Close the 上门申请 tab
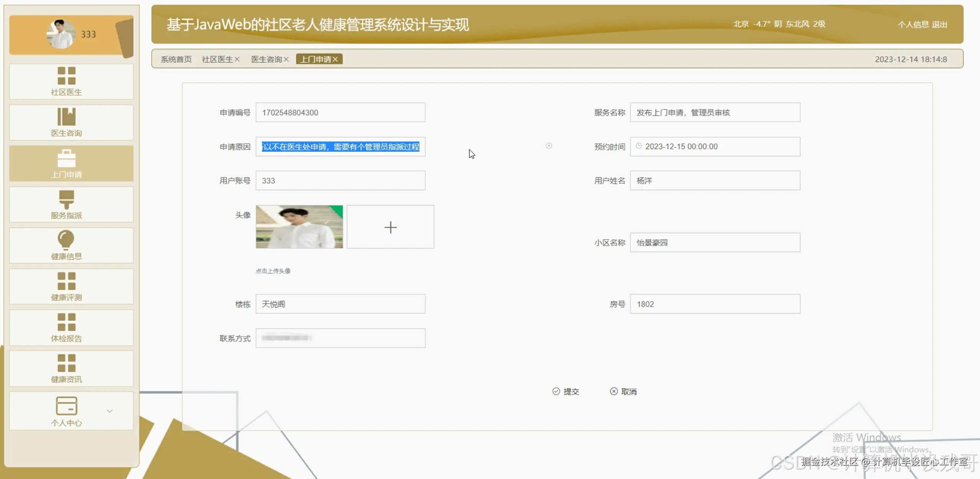This screenshot has width=980, height=479. click(x=335, y=59)
